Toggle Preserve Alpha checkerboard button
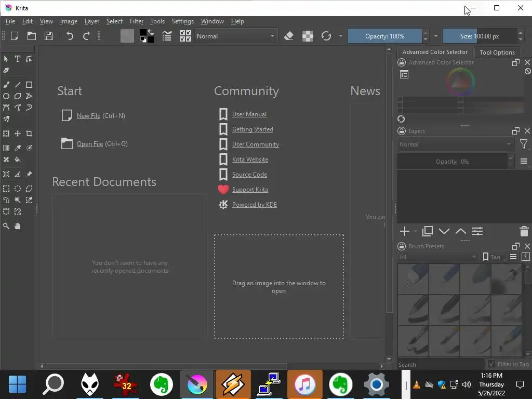 pos(308,36)
